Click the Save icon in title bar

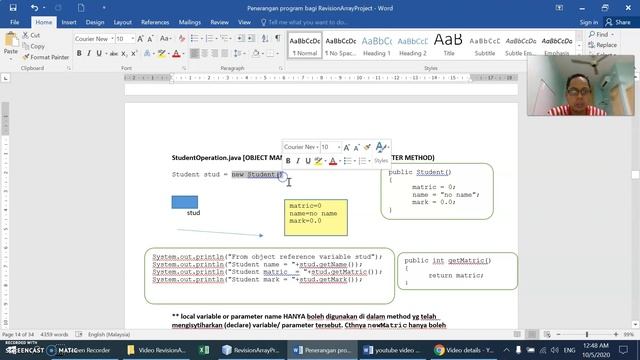(13, 8)
